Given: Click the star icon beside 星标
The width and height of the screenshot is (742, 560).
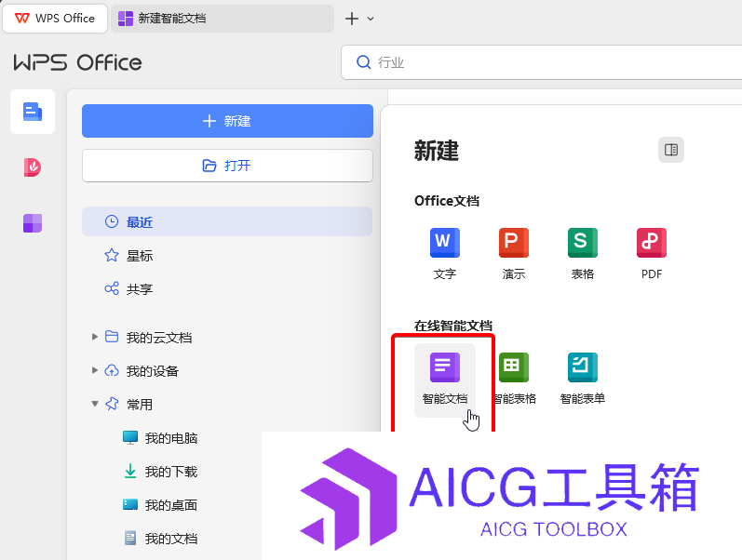Looking at the screenshot, I should pos(111,256).
